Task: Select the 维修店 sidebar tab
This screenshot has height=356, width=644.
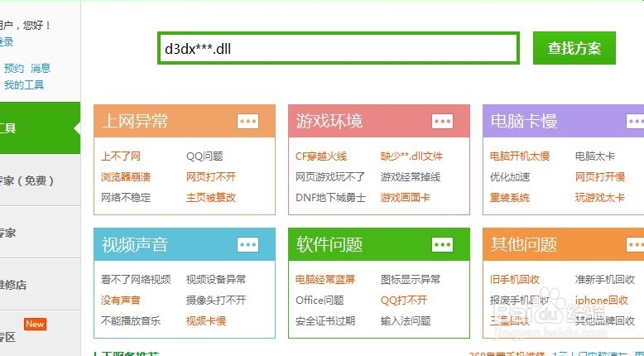Action: (40, 285)
